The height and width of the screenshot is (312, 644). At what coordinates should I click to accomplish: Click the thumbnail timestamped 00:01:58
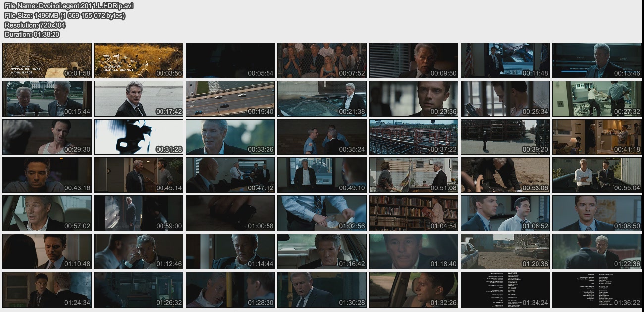point(47,61)
